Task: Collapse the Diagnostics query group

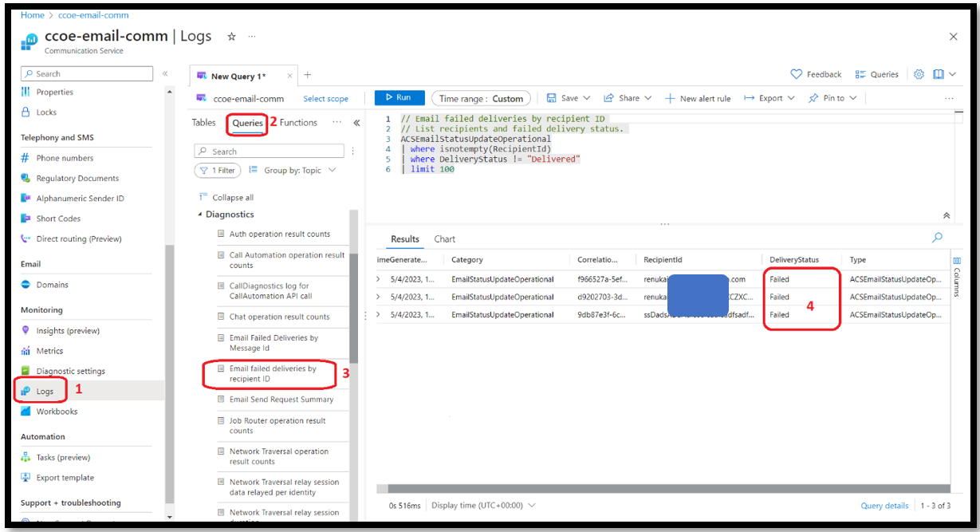Action: pyautogui.click(x=199, y=214)
